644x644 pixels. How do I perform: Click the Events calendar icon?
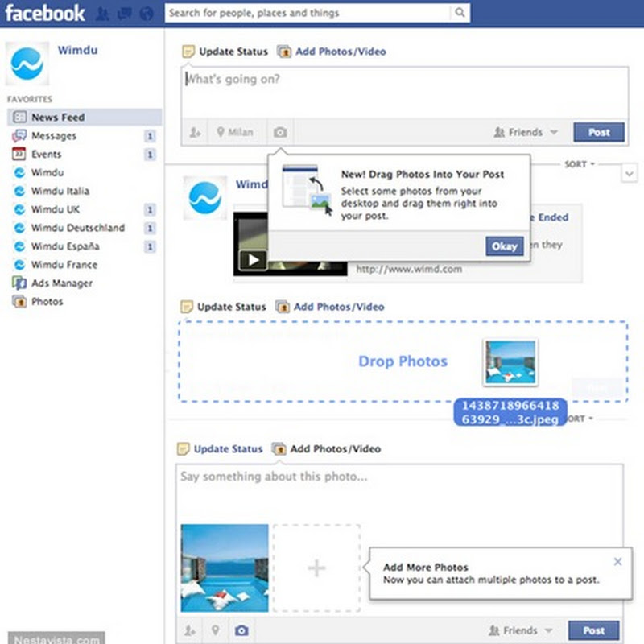19,154
